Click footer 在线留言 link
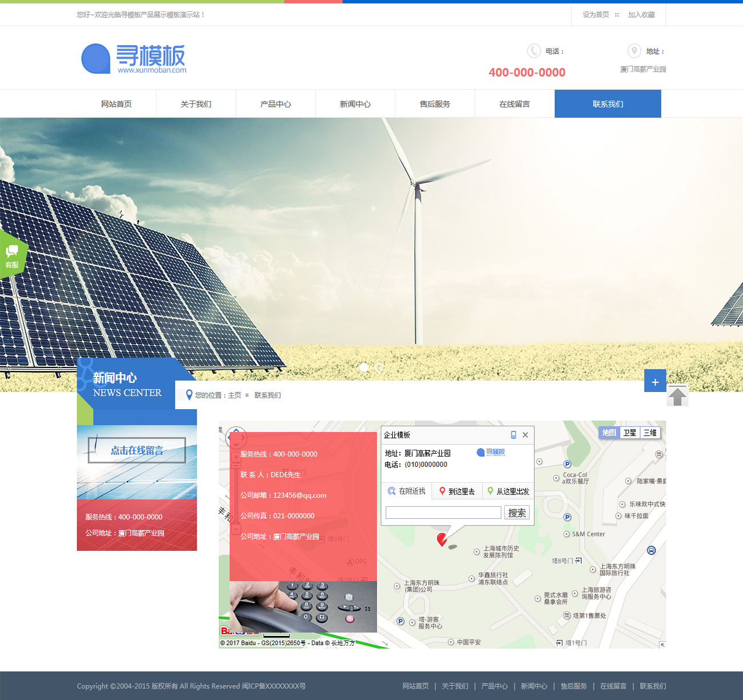 click(x=613, y=686)
